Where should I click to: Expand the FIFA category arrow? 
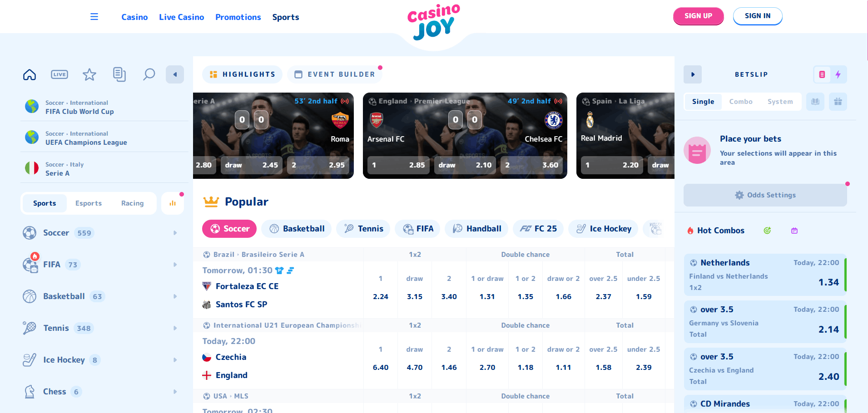pos(175,265)
